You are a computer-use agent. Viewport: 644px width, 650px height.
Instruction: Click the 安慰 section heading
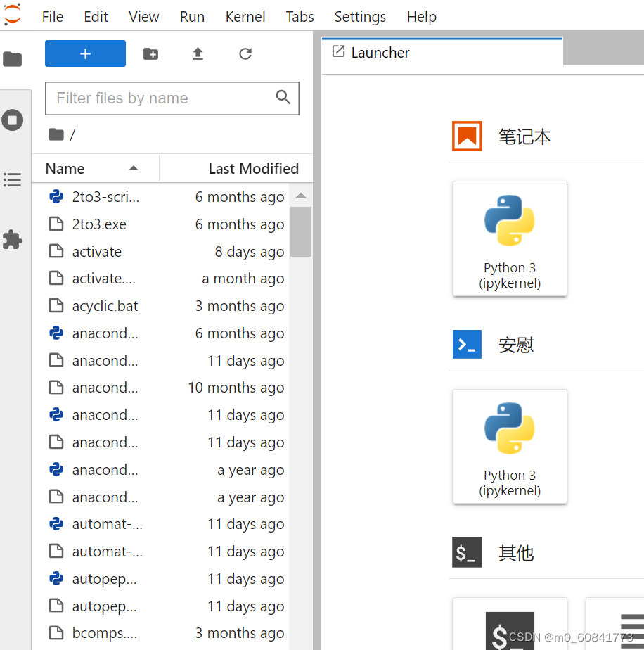pos(516,345)
